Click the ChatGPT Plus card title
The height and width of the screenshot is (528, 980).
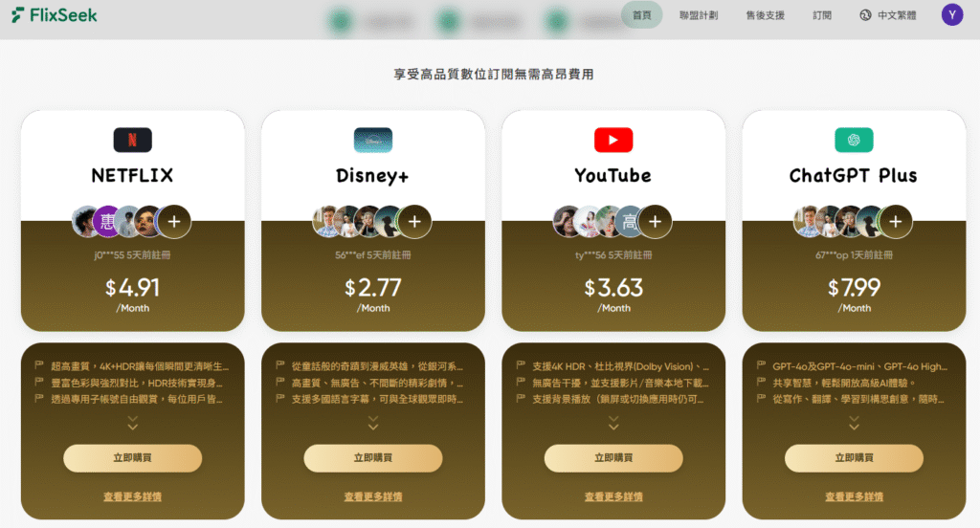[854, 176]
